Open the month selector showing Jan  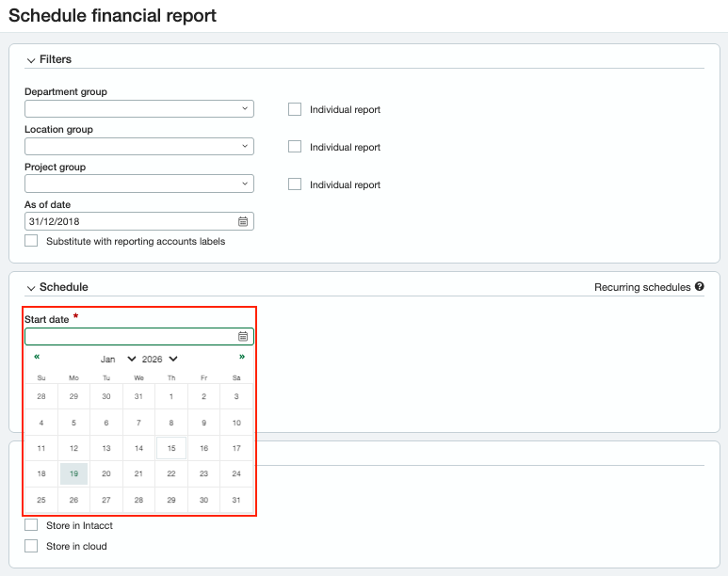[118, 360]
